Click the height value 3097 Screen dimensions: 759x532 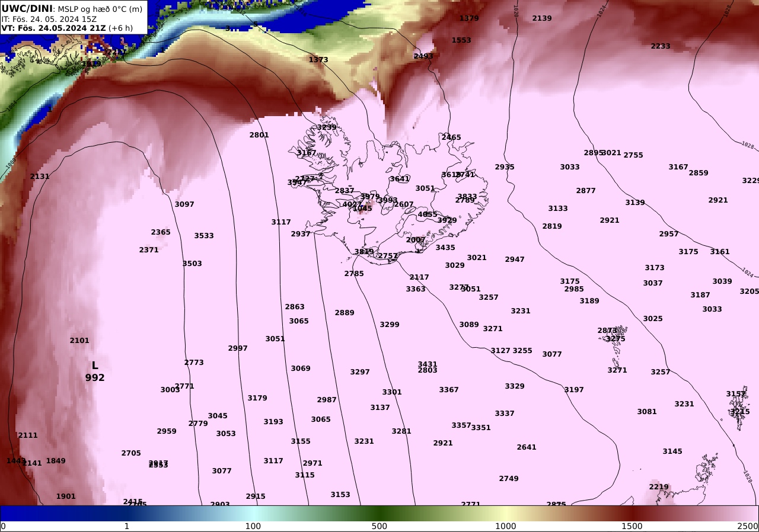[184, 204]
